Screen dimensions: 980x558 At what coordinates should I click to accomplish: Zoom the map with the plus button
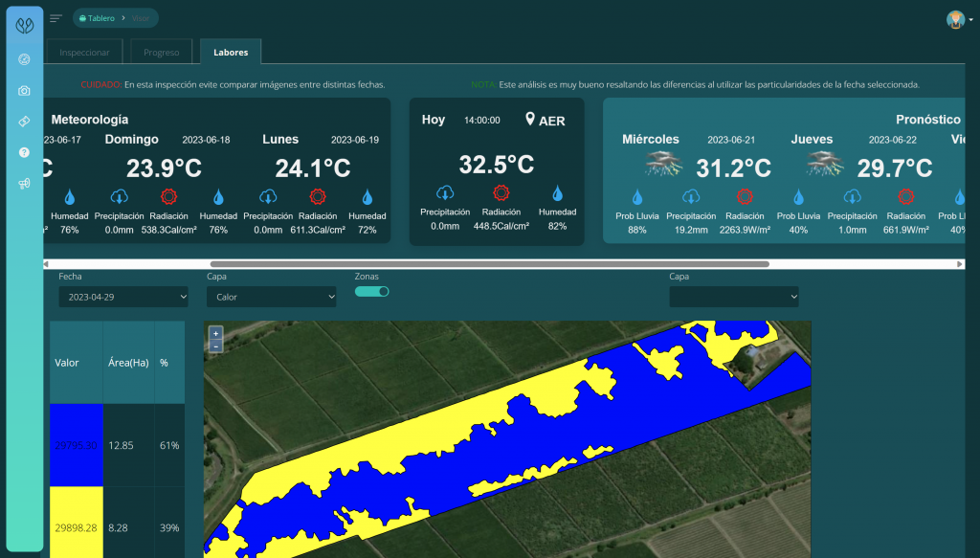click(x=215, y=333)
